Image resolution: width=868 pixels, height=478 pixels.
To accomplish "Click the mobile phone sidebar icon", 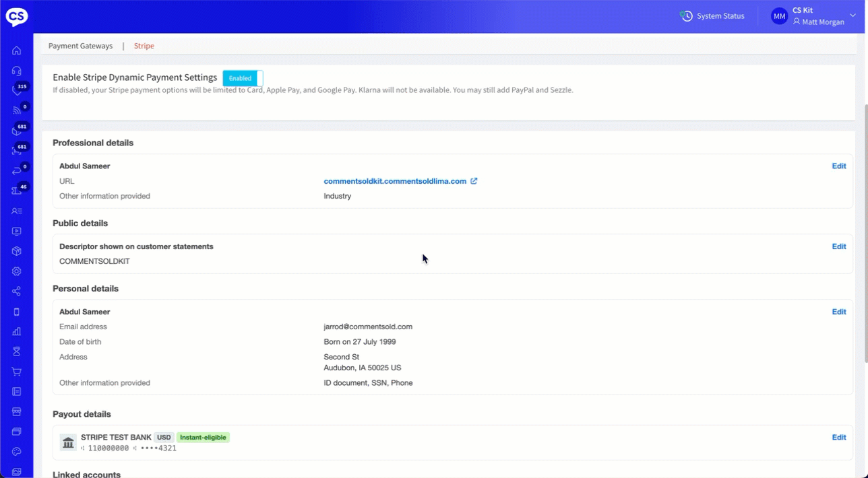I will [x=17, y=312].
